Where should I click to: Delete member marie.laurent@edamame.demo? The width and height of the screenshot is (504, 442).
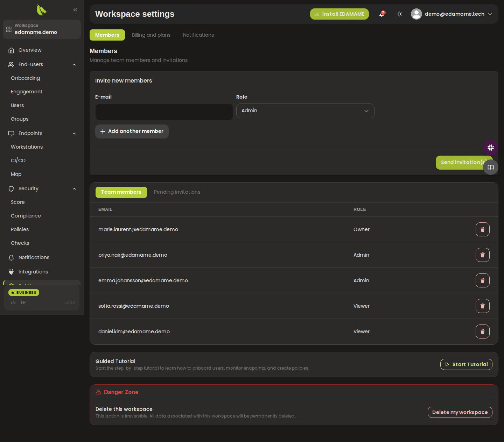[x=483, y=229]
